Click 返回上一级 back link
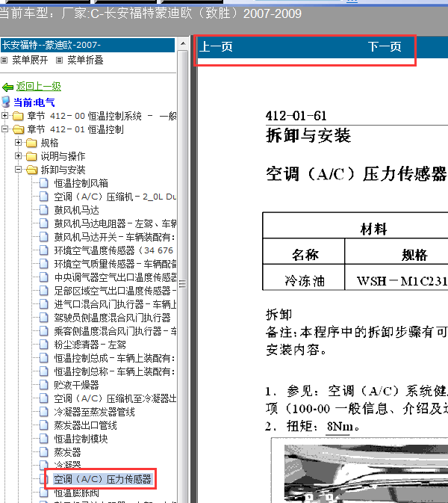Image resolution: width=448 pixels, height=503 pixels. 39,86
